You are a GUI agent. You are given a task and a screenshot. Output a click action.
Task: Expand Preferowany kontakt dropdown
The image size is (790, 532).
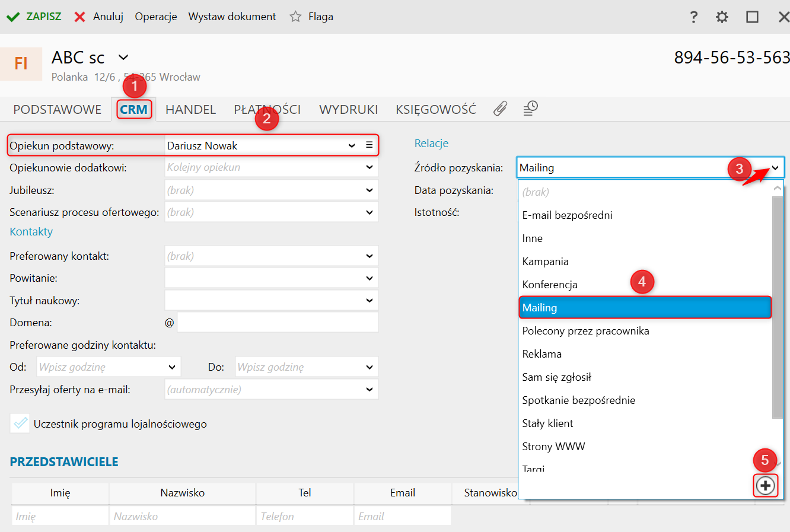click(x=369, y=256)
